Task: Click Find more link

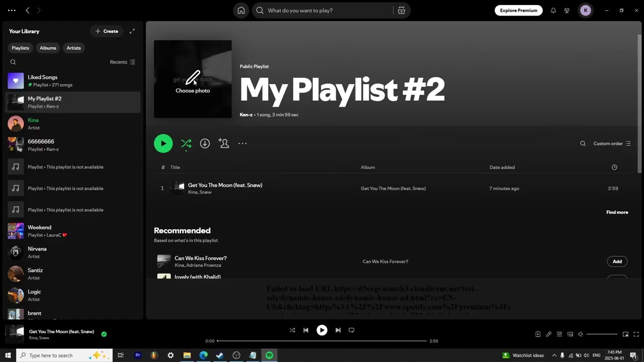Action: [617, 212]
